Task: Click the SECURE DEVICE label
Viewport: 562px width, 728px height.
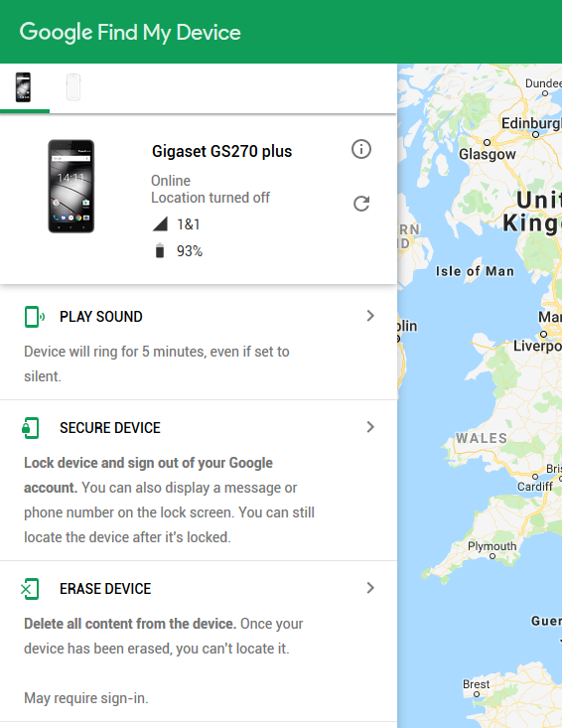Action: click(x=110, y=428)
